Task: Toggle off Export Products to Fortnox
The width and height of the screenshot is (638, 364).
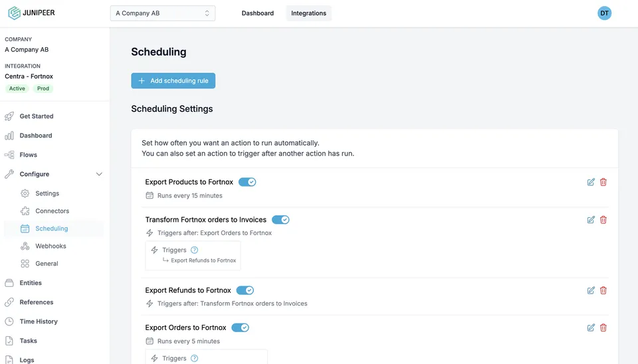Action: pyautogui.click(x=247, y=182)
